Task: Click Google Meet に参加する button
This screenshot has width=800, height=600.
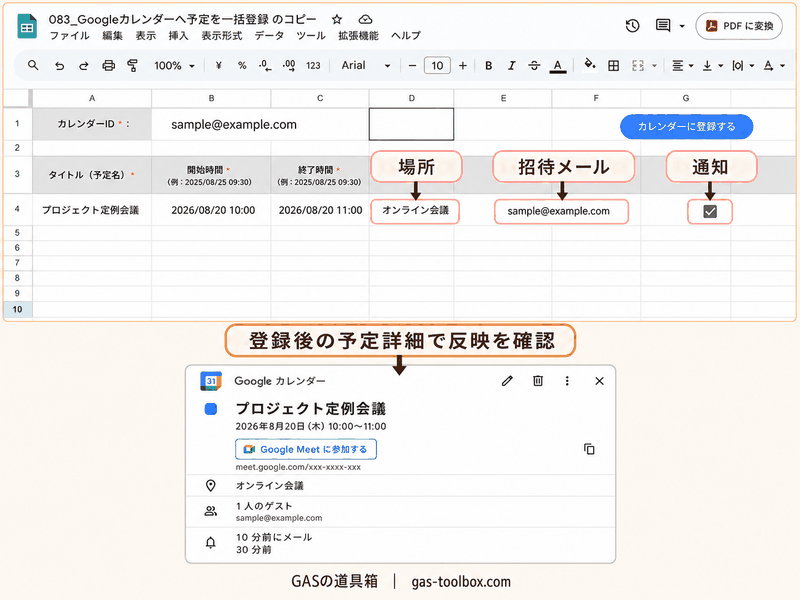Action: 306,449
